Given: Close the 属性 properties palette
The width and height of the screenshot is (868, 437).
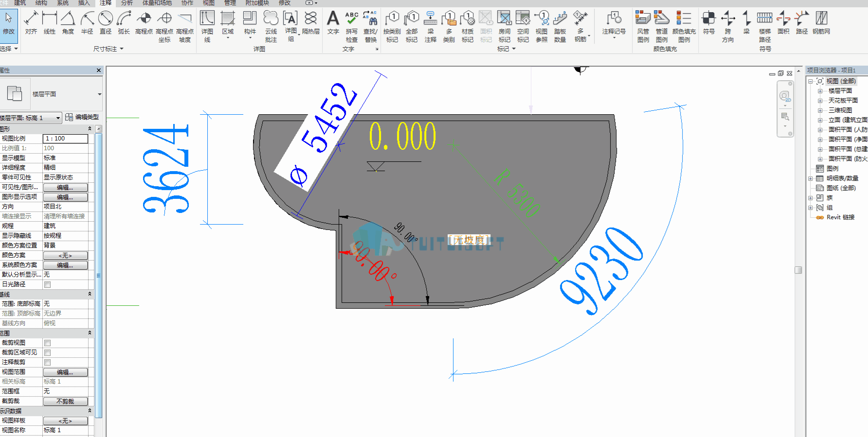Looking at the screenshot, I should [99, 70].
